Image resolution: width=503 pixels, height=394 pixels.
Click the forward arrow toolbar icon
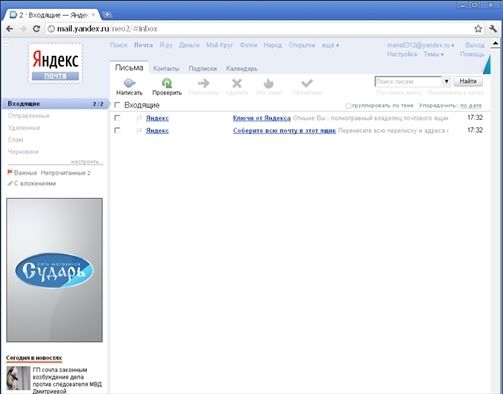click(203, 83)
